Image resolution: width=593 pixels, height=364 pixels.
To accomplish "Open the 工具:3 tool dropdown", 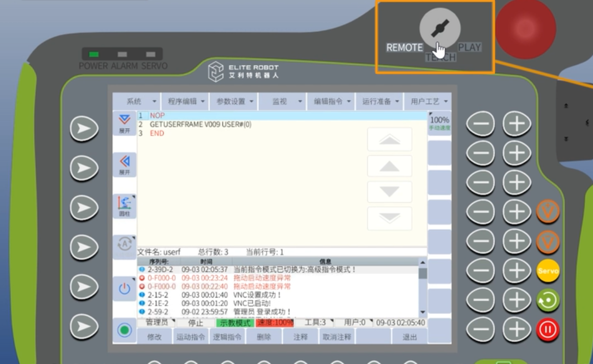I will pos(316,322).
